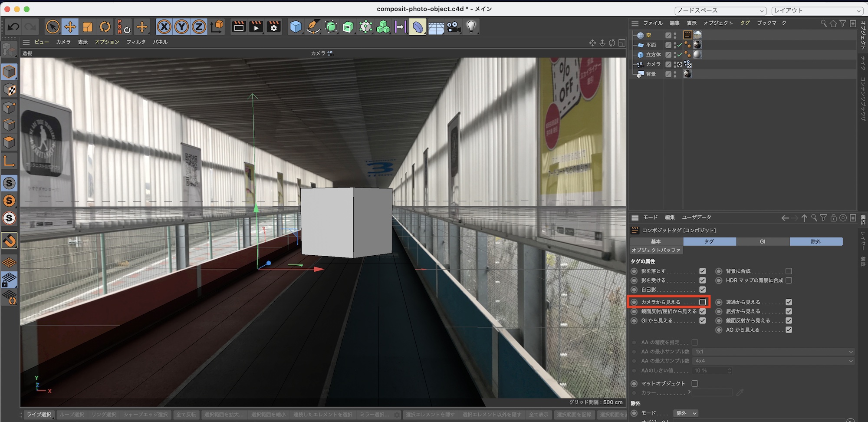Click the Light bulb icon

pos(471,27)
